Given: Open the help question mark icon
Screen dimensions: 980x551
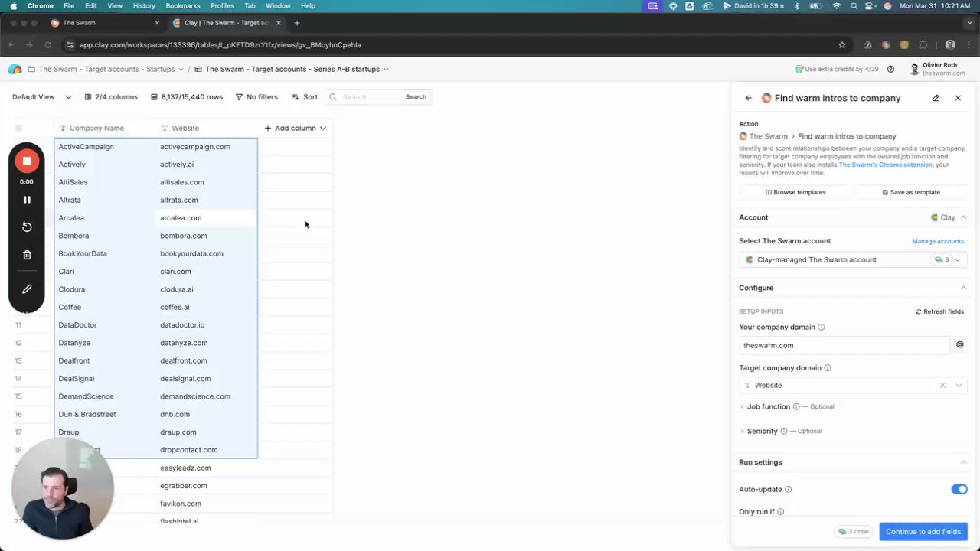Looking at the screenshot, I should [x=890, y=69].
